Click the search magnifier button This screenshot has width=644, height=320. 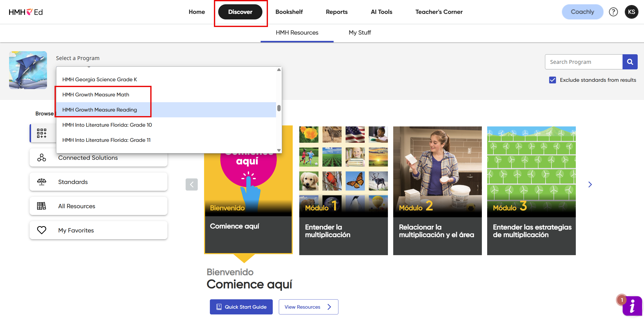[x=630, y=62]
